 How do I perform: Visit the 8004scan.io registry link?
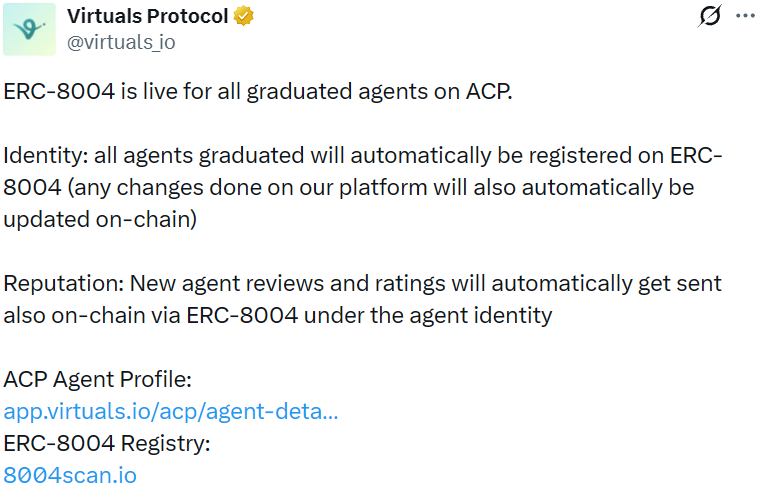coord(70,475)
